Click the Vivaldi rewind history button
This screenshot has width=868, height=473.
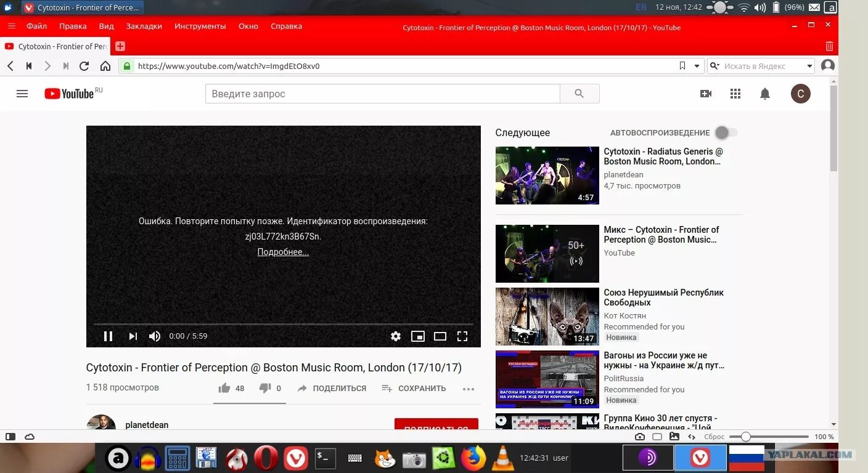pyautogui.click(x=28, y=66)
